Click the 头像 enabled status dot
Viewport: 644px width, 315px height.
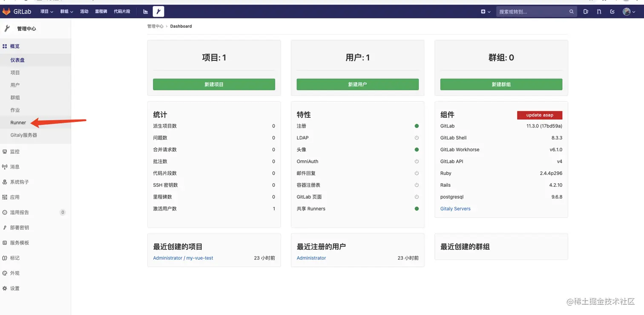[x=417, y=150]
